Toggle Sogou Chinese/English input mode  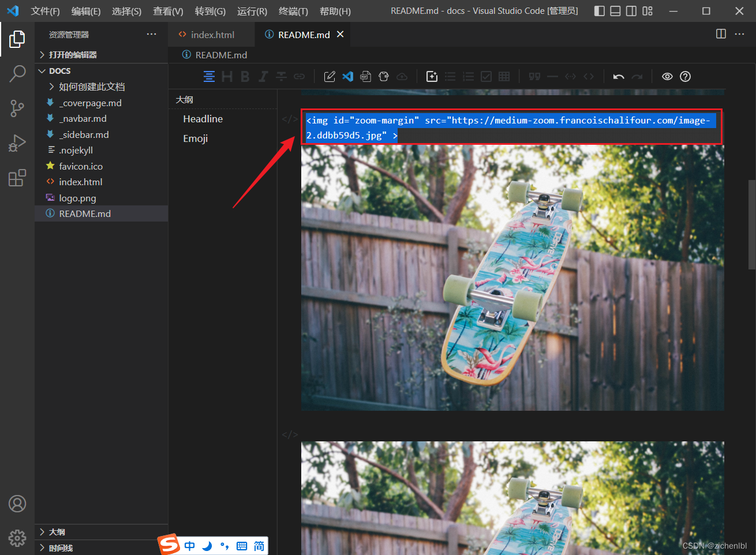point(189,546)
